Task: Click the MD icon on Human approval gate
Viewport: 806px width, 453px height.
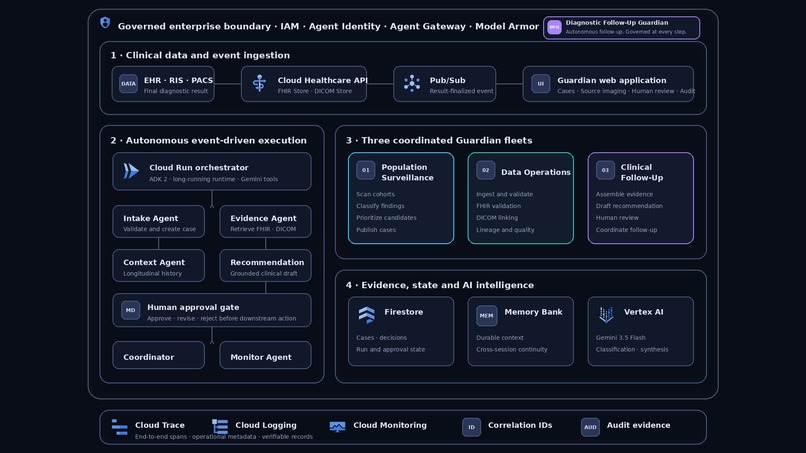Action: click(x=131, y=310)
